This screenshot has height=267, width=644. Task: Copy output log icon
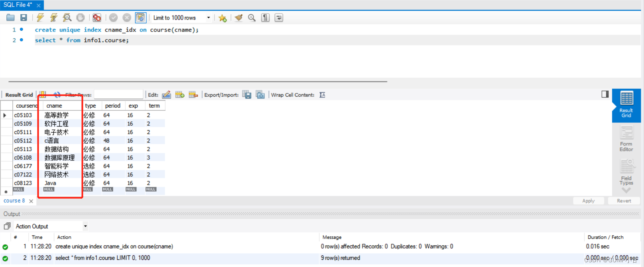pos(7,226)
